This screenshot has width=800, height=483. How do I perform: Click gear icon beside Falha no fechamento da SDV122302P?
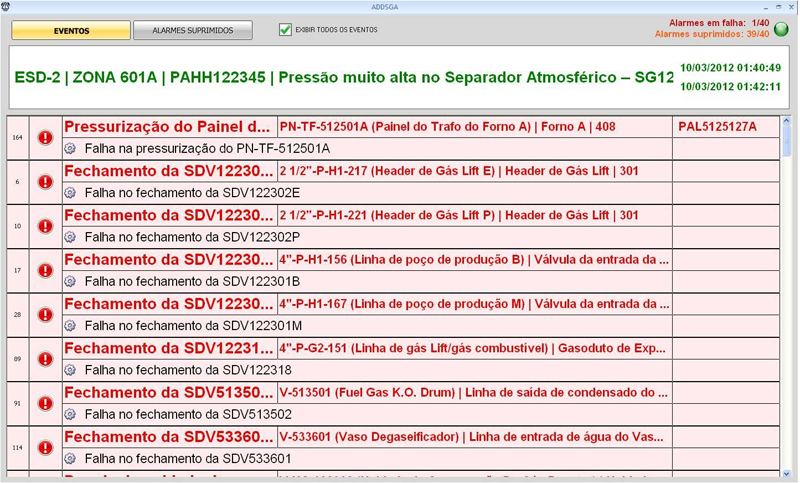pos(70,237)
